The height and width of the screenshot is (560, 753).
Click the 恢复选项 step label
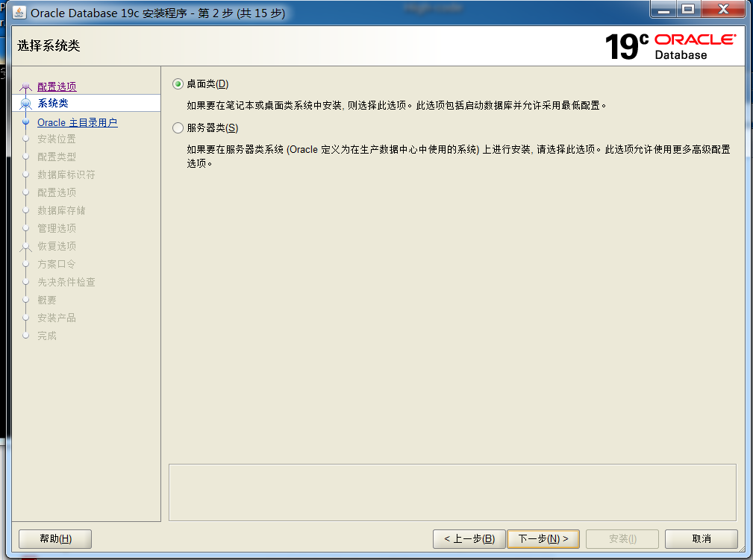pos(57,246)
